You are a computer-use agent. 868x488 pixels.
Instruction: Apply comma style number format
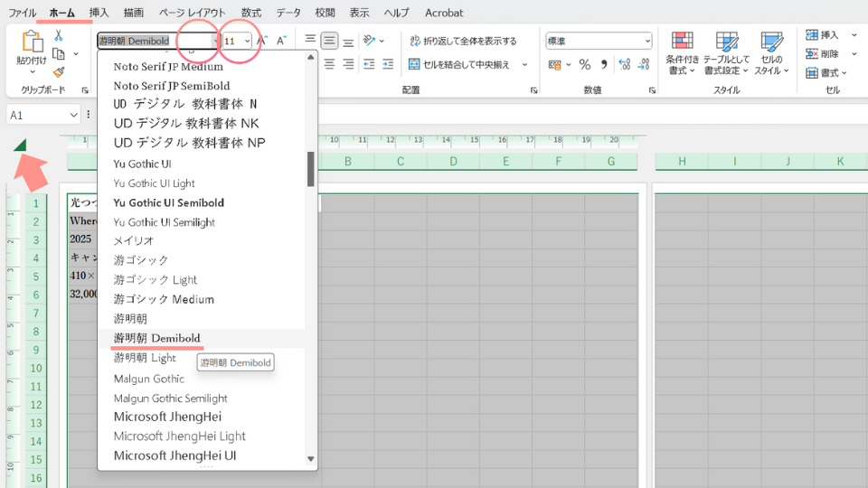(x=604, y=65)
